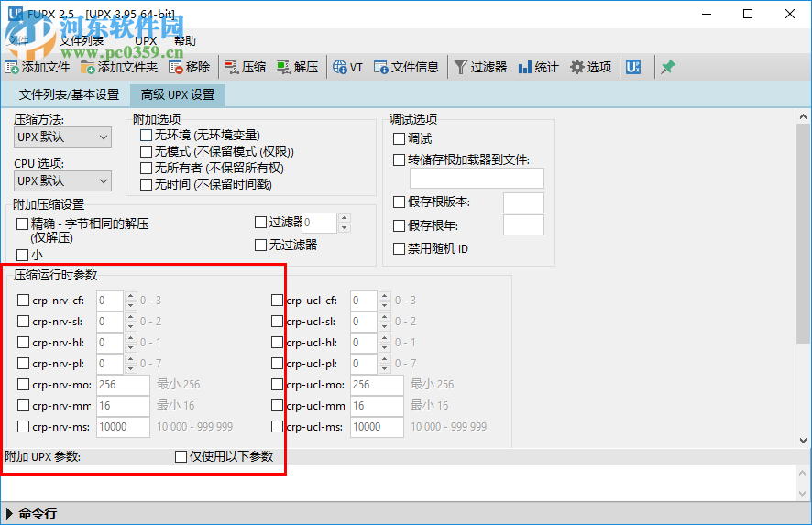Tick the crp-ucl-mo checkbox
The width and height of the screenshot is (812, 525).
tap(277, 385)
